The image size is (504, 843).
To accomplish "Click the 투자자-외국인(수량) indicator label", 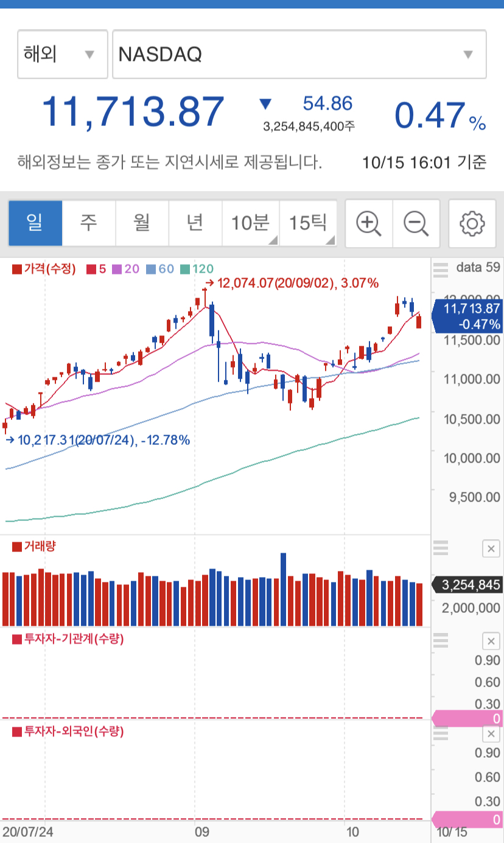I will [x=68, y=731].
